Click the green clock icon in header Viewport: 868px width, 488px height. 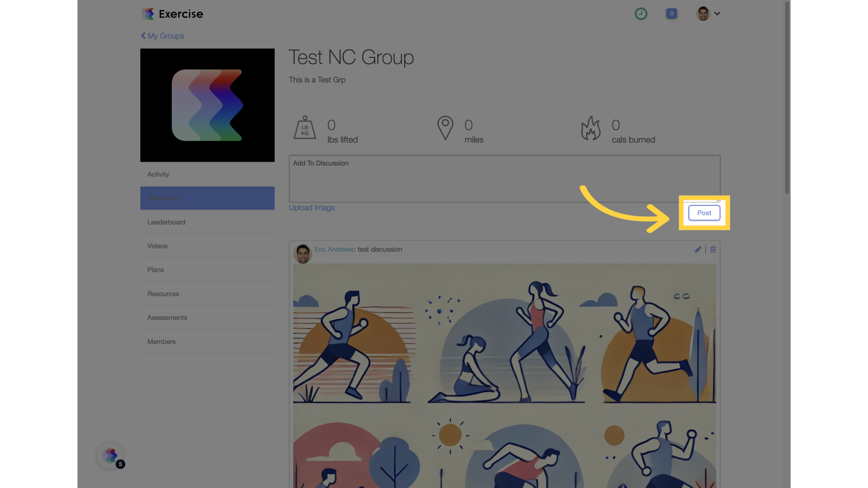(x=641, y=14)
